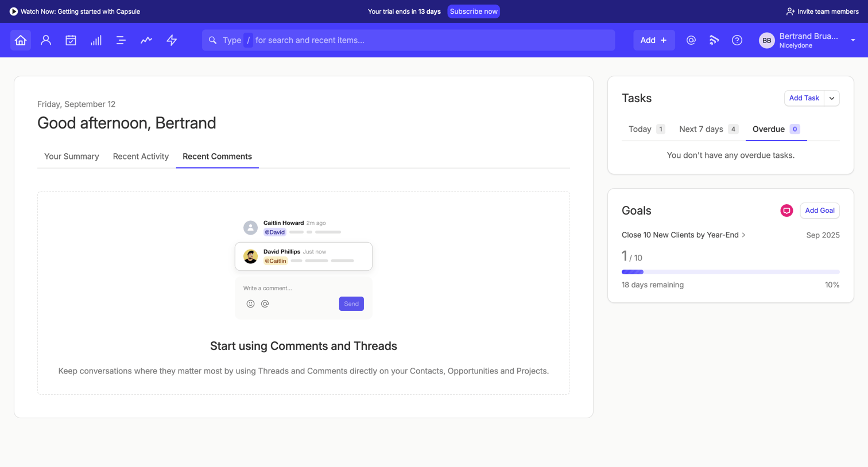Expand the Add Task dropdown arrow
Image resolution: width=868 pixels, height=467 pixels.
(x=832, y=98)
